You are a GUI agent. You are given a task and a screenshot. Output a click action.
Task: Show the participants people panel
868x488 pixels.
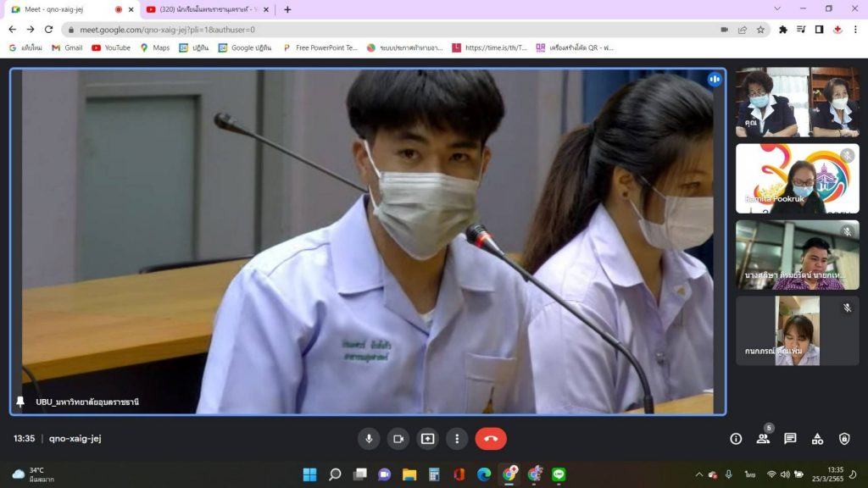coord(763,438)
